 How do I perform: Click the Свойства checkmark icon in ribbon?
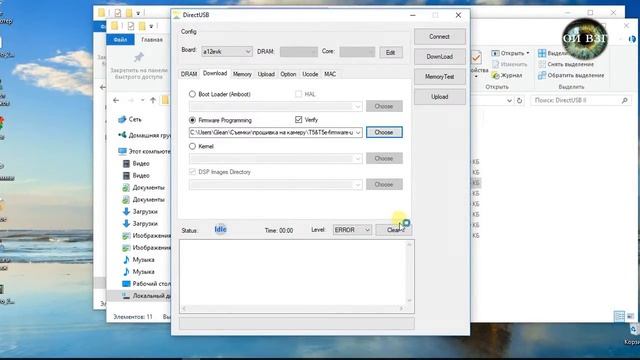pos(476,58)
